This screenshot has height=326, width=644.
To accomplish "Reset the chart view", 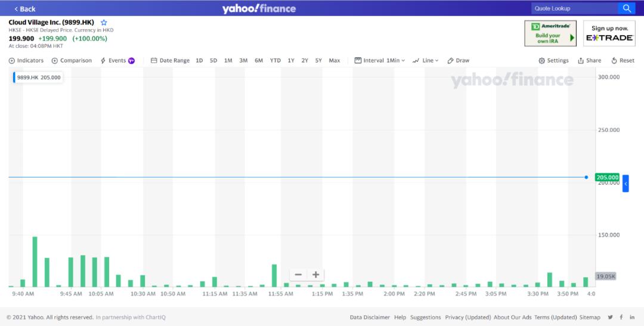I will pyautogui.click(x=623, y=61).
